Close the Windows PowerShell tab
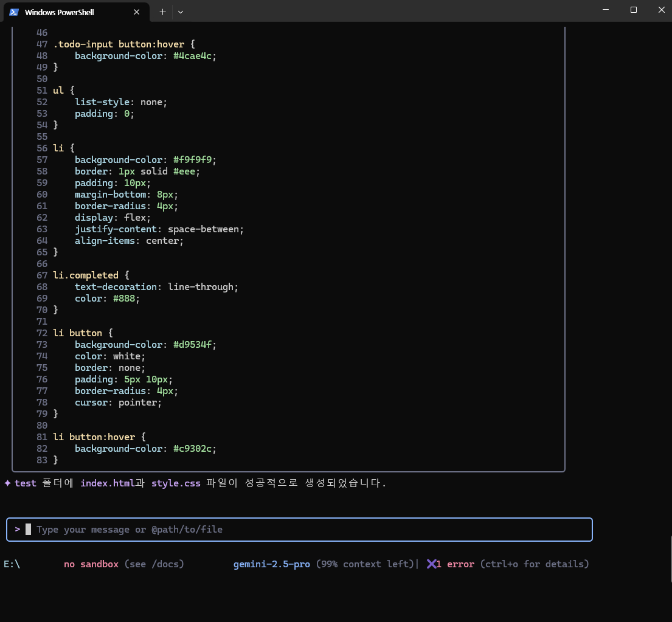The height and width of the screenshot is (622, 672). [137, 12]
